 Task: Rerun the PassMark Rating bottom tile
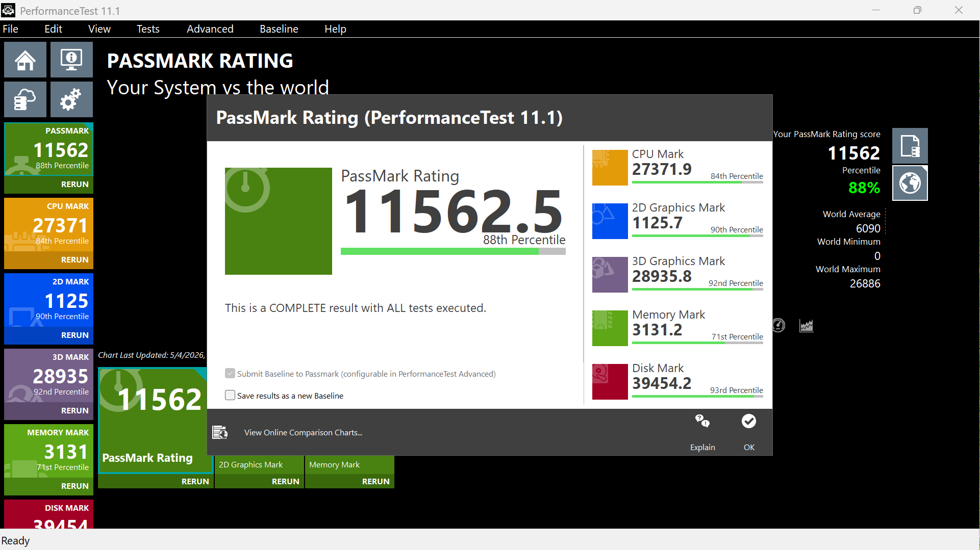point(195,481)
